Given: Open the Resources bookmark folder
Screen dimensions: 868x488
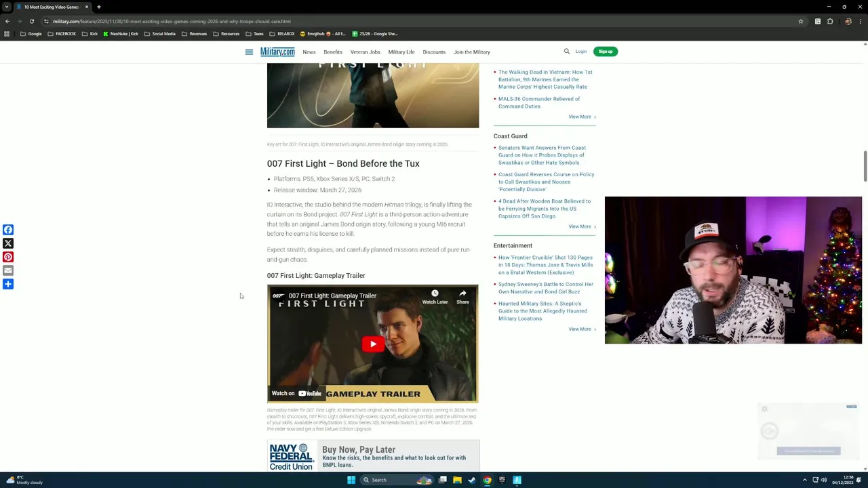Looking at the screenshot, I should coord(226,34).
